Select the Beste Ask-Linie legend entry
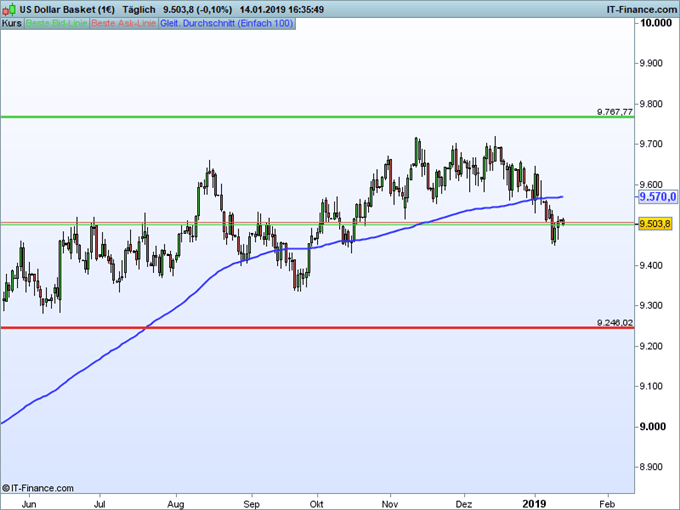 [x=124, y=23]
